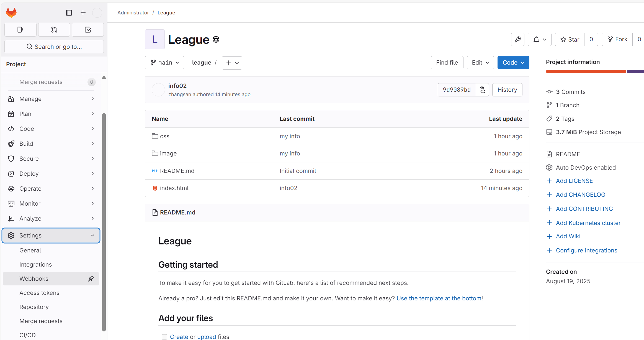Open the main branch dropdown
The height and width of the screenshot is (340, 644).
point(164,63)
